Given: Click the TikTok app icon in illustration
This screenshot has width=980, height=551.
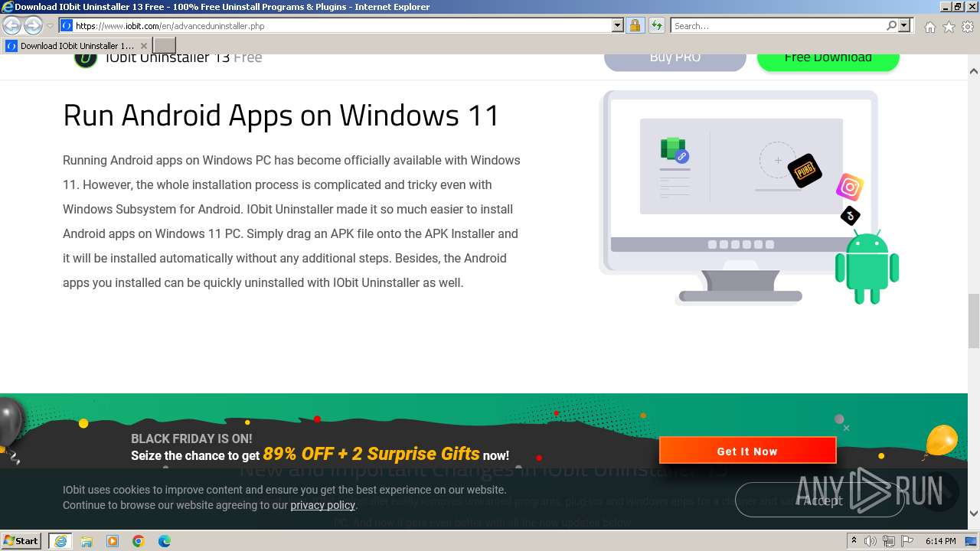Looking at the screenshot, I should pos(850,216).
